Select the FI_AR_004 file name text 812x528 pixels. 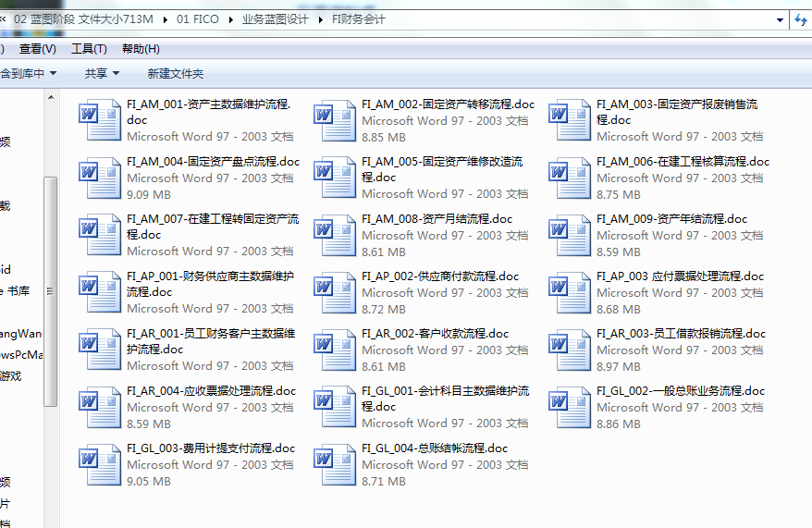212,391
